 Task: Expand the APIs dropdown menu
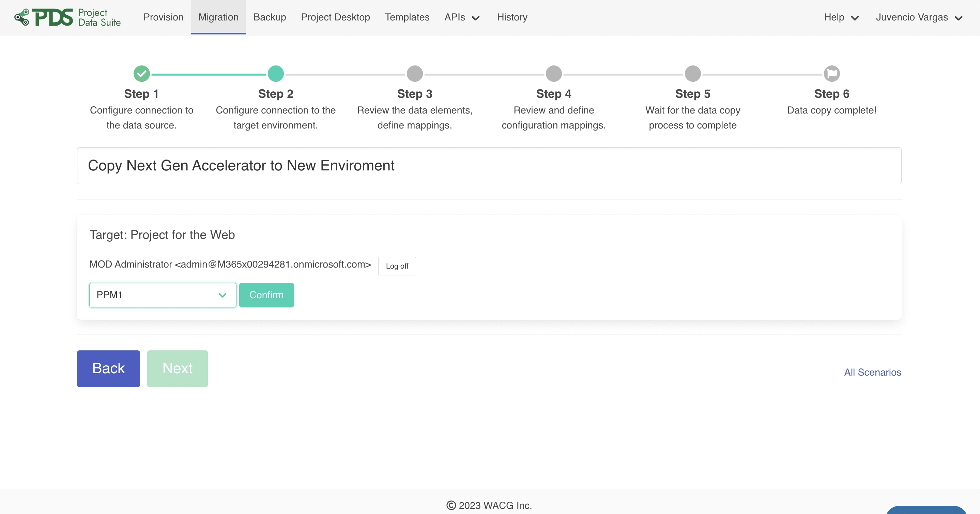[x=461, y=17]
